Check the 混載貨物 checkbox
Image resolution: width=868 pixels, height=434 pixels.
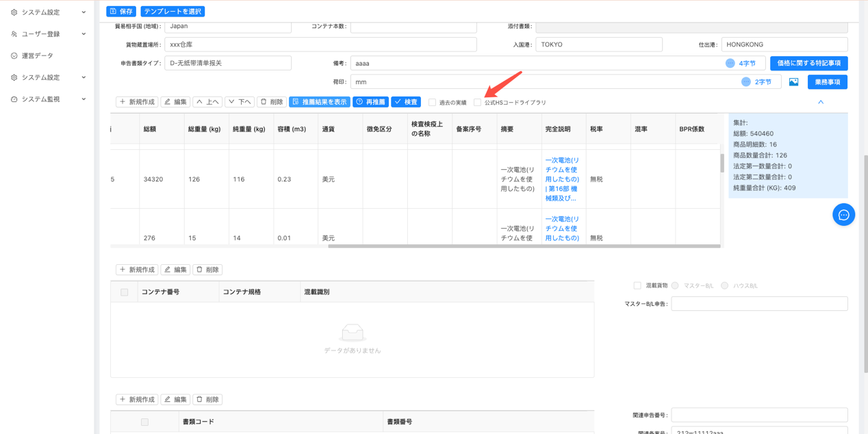tap(637, 285)
